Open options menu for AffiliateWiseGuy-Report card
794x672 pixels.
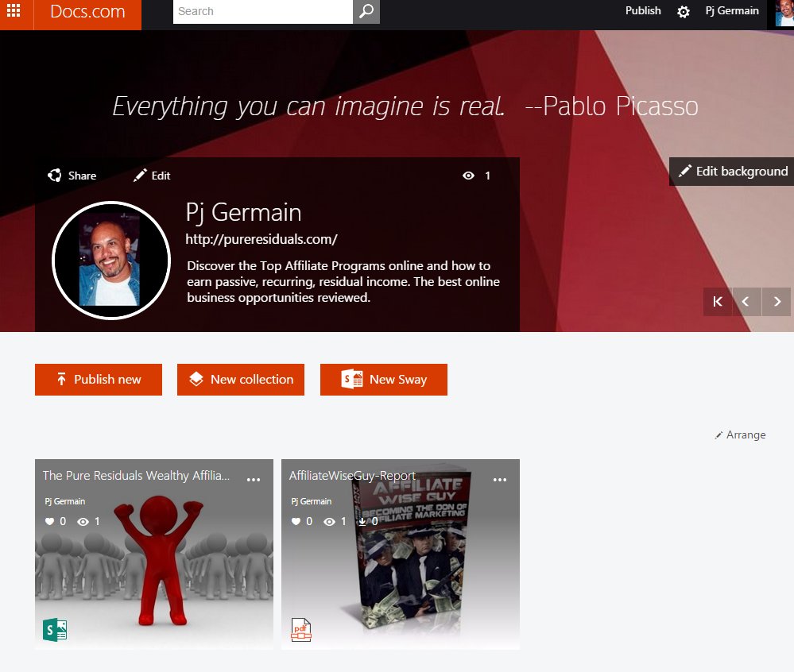point(500,480)
